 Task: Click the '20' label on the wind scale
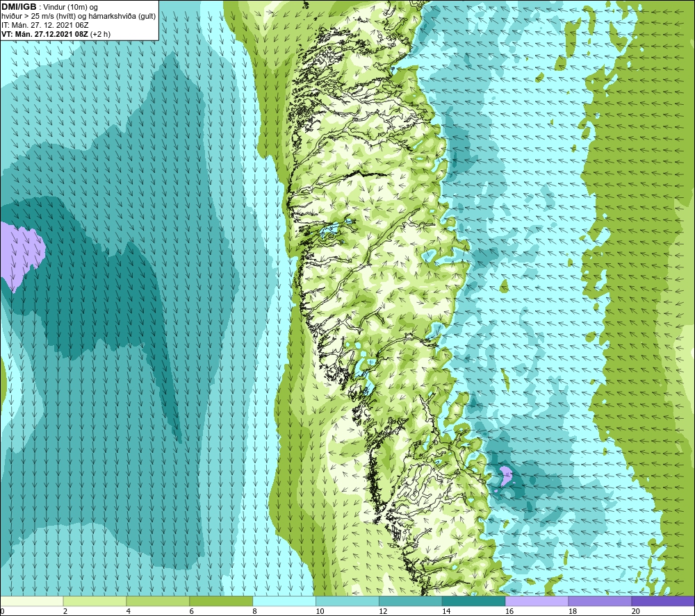(636, 611)
